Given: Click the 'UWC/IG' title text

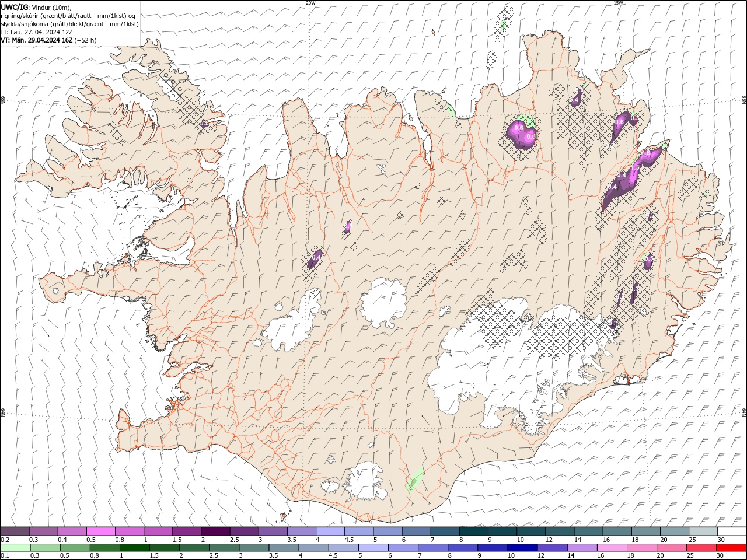Looking at the screenshot, I should (x=14, y=7).
